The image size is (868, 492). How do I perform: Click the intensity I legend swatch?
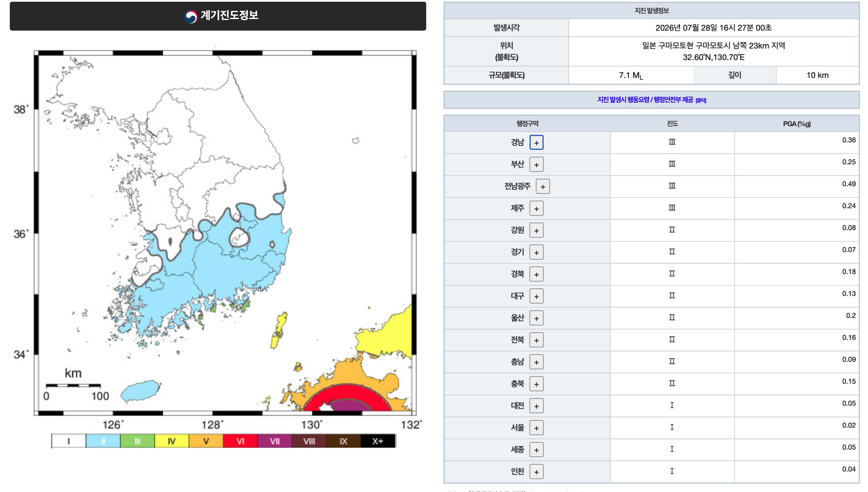click(x=69, y=441)
